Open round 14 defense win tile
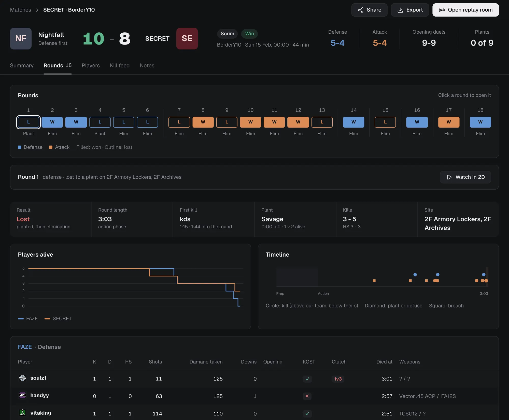The image size is (509, 420). [354, 122]
